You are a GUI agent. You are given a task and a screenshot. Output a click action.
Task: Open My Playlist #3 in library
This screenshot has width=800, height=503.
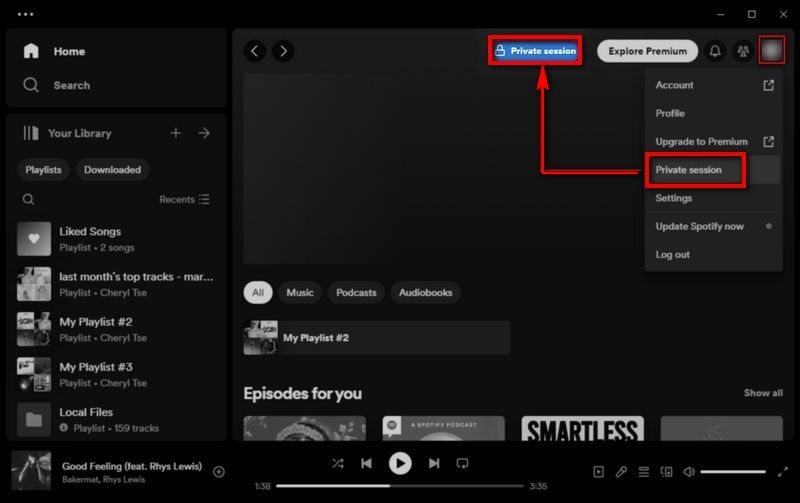tap(116, 374)
